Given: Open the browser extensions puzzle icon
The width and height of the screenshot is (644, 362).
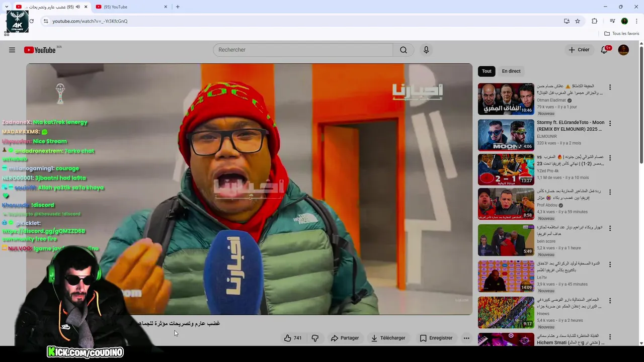Looking at the screenshot, I should (595, 21).
